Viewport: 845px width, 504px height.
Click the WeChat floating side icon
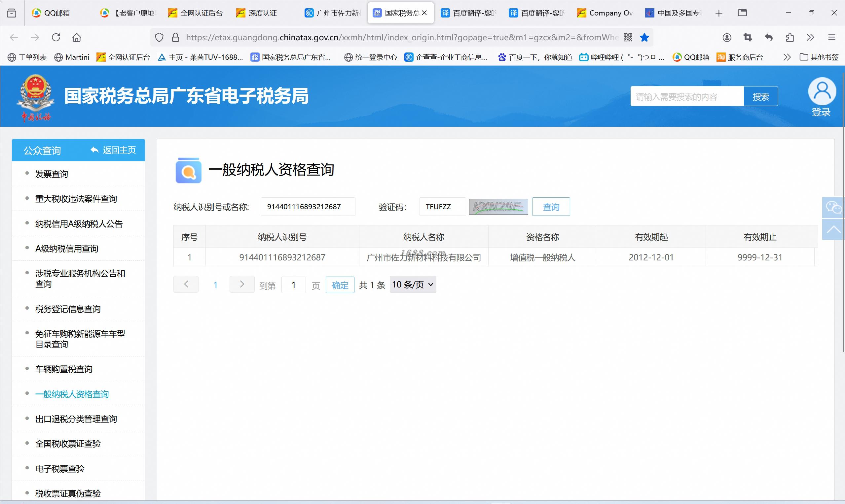(x=833, y=208)
